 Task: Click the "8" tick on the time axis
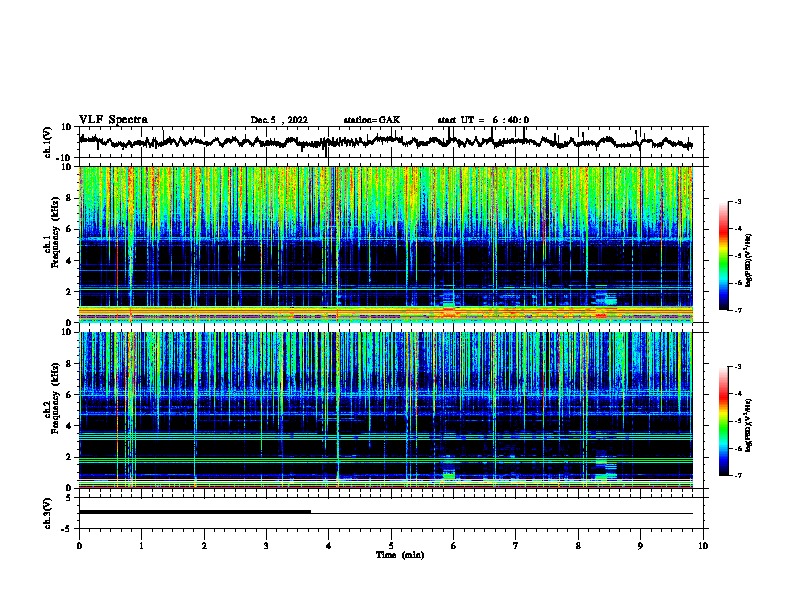tap(578, 546)
